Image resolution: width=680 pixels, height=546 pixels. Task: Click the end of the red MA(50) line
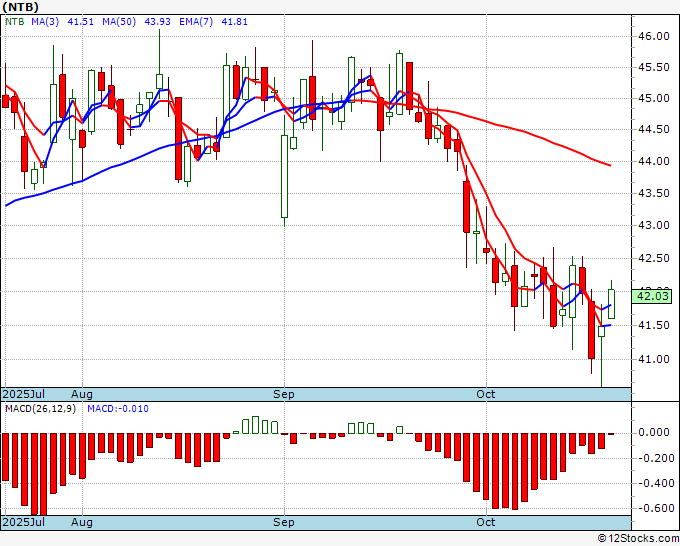609,165
